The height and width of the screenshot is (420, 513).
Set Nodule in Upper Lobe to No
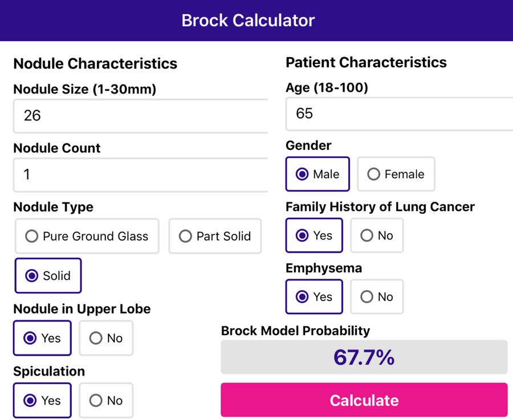(x=106, y=339)
